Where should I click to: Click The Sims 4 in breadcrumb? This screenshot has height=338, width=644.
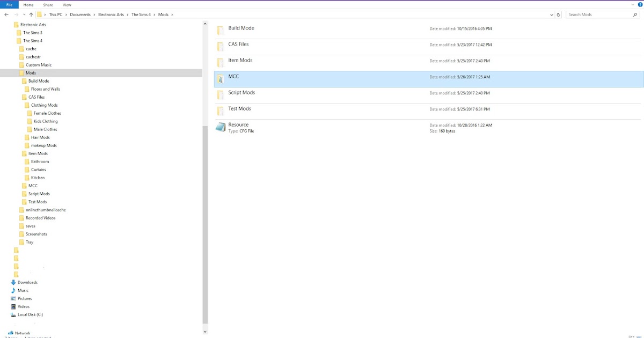pyautogui.click(x=141, y=14)
